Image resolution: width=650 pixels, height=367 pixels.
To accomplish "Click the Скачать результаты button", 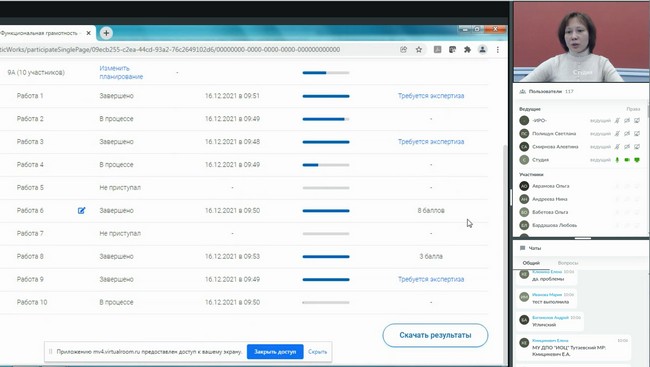I will 435,335.
